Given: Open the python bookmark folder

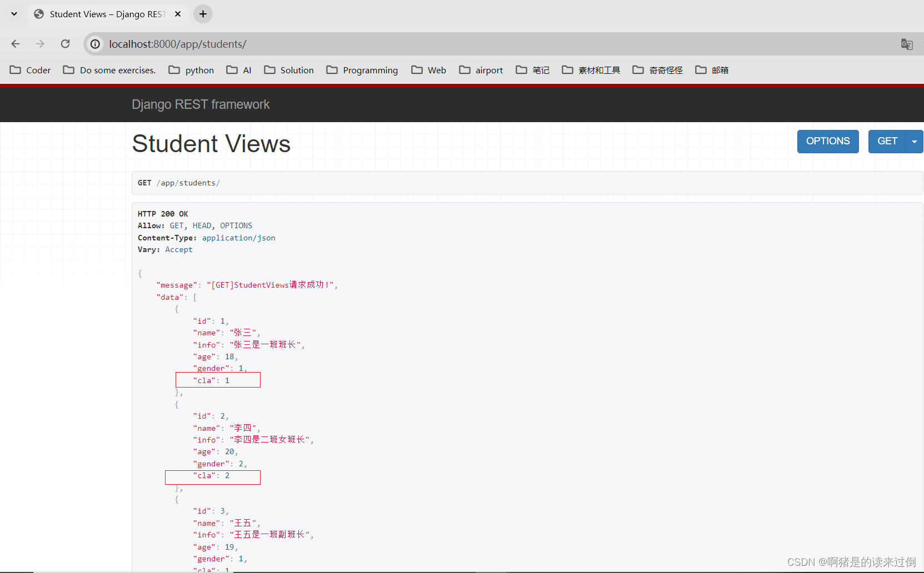Looking at the screenshot, I should pos(192,70).
